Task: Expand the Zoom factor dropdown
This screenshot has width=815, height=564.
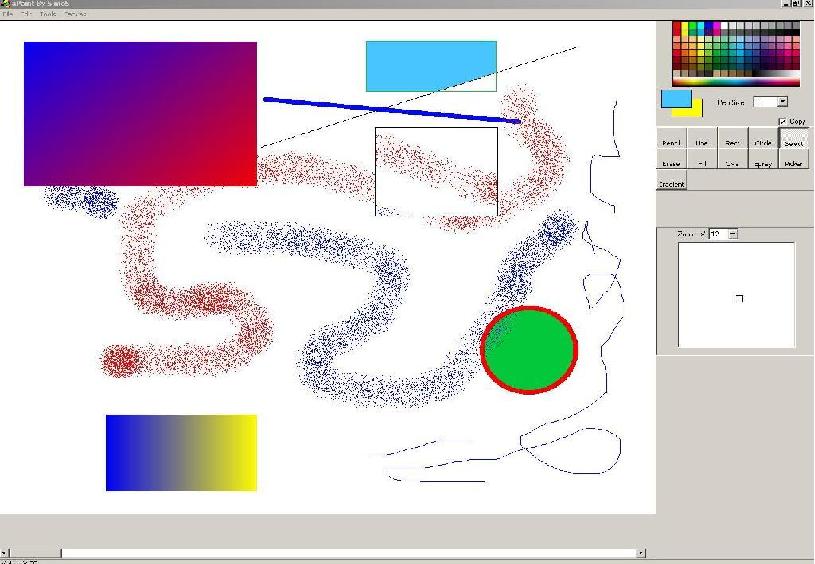Action: 733,234
